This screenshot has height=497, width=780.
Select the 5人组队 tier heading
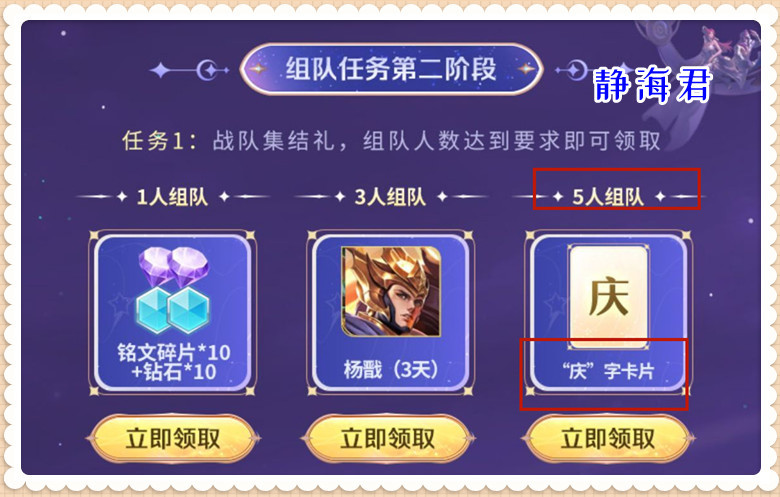(608, 197)
